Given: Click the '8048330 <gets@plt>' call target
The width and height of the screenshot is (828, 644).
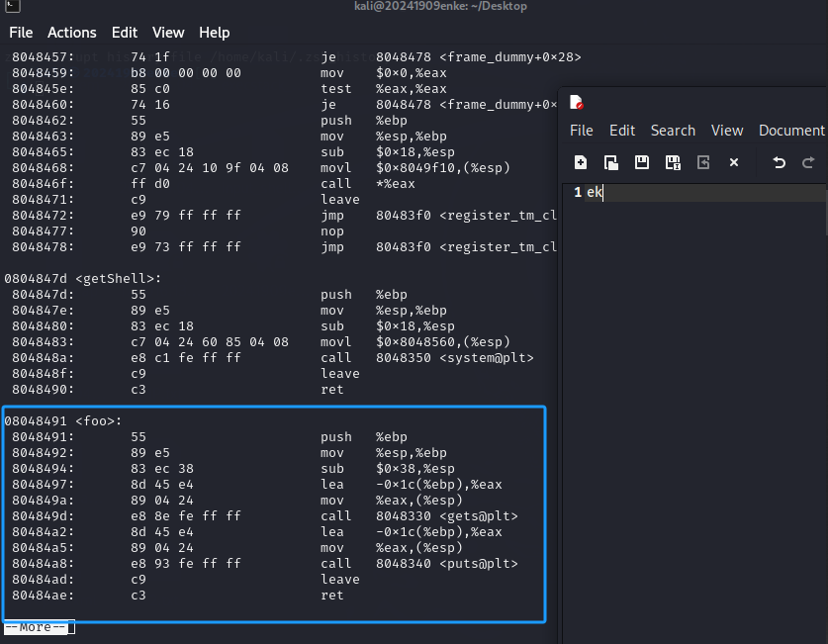Looking at the screenshot, I should (447, 516).
